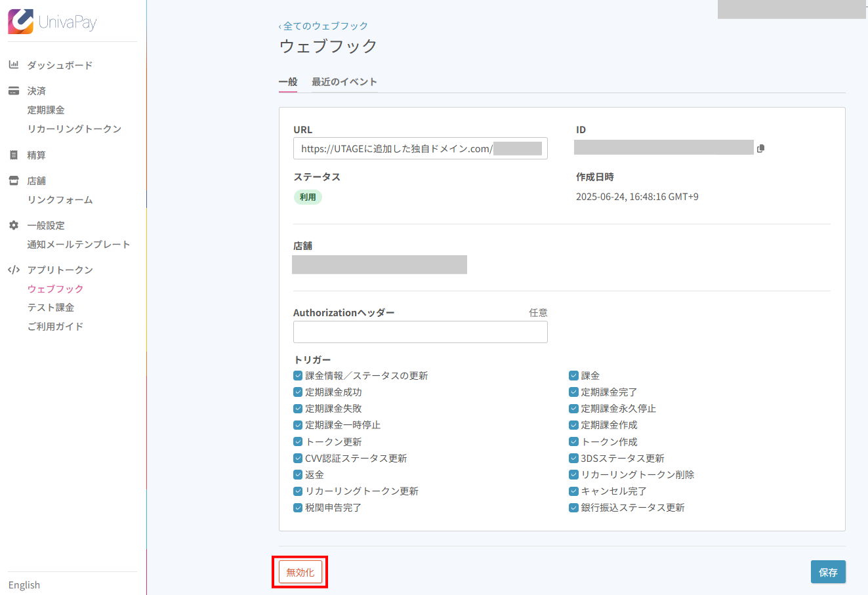
Task: Click the UnivaPay logo
Action: click(x=52, y=22)
